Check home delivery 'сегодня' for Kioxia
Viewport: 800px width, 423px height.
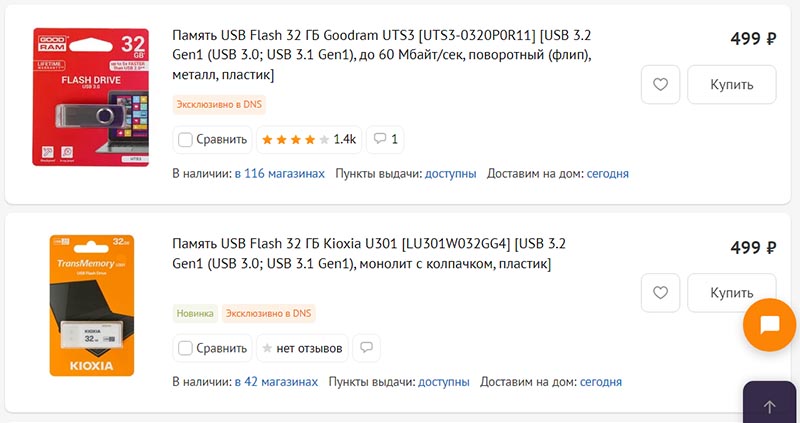pyautogui.click(x=601, y=382)
